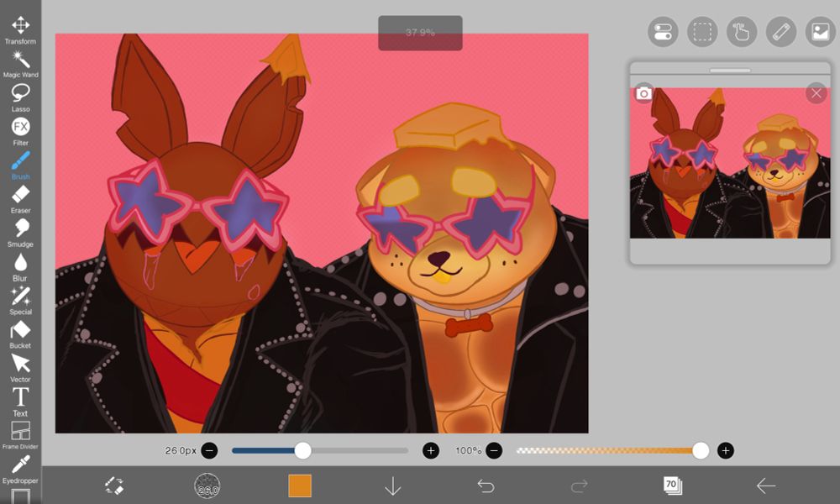
Task: Select the Eraser tool
Action: 20,199
